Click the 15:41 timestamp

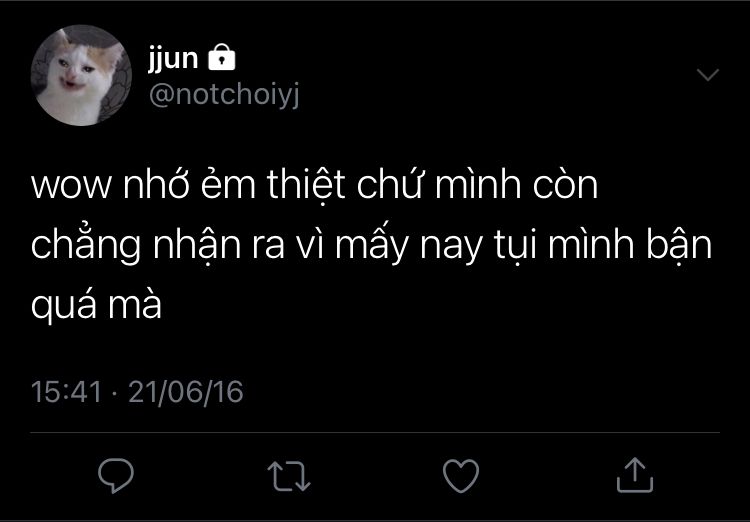(x=66, y=392)
